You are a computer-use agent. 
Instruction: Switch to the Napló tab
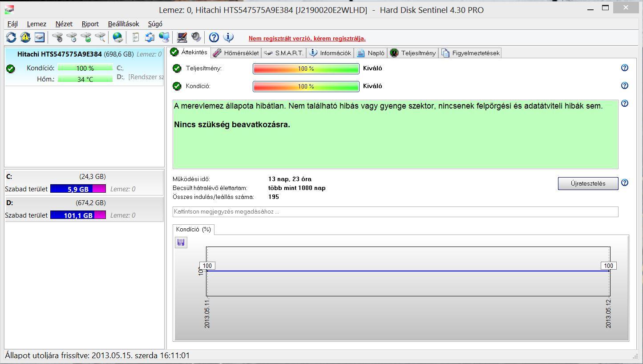point(371,53)
